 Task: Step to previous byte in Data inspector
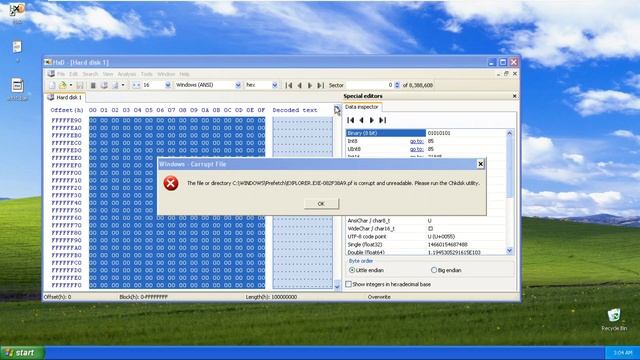click(x=361, y=120)
